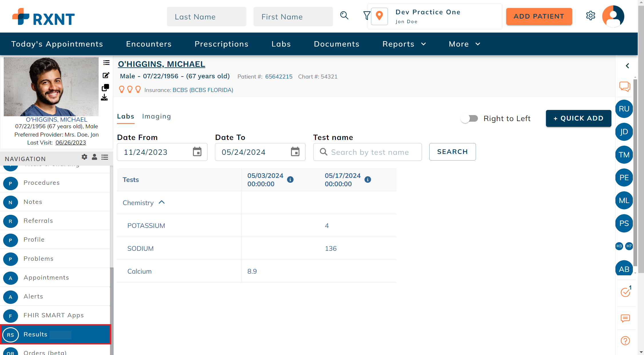Open the PS user bubble
This screenshot has height=355, width=644.
[624, 223]
